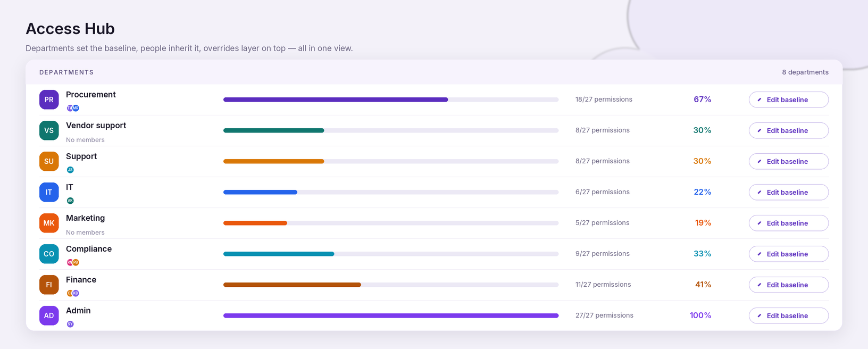The image size is (868, 349).
Task: Click the 19% value
Action: [x=703, y=223]
